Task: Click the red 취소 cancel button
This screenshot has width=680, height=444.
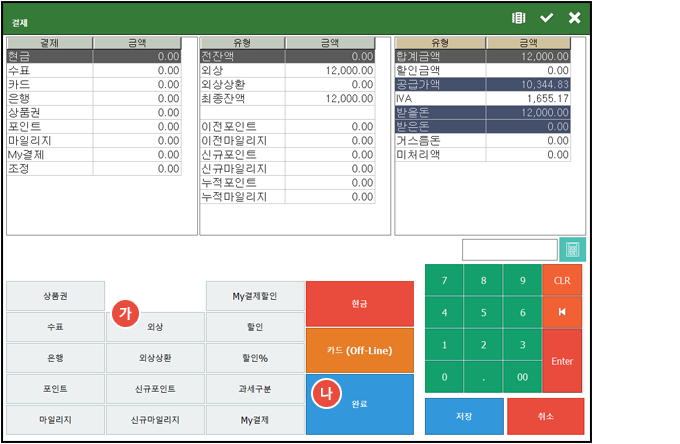Action: [546, 416]
